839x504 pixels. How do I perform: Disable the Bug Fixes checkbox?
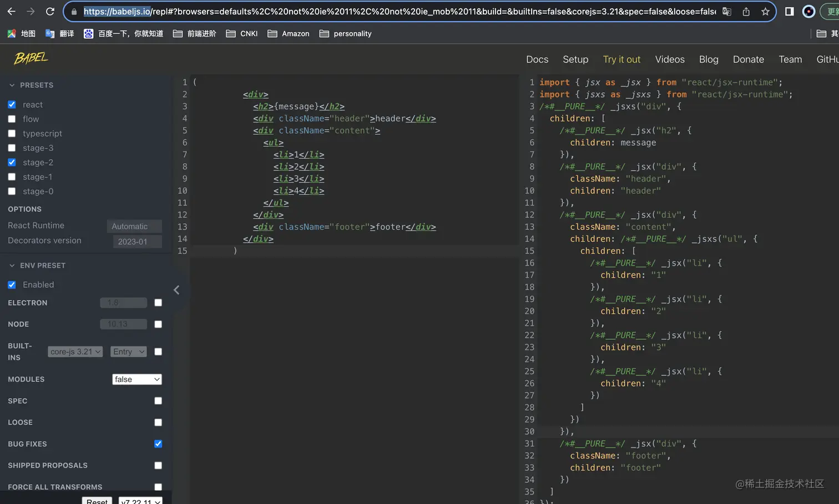pos(158,444)
